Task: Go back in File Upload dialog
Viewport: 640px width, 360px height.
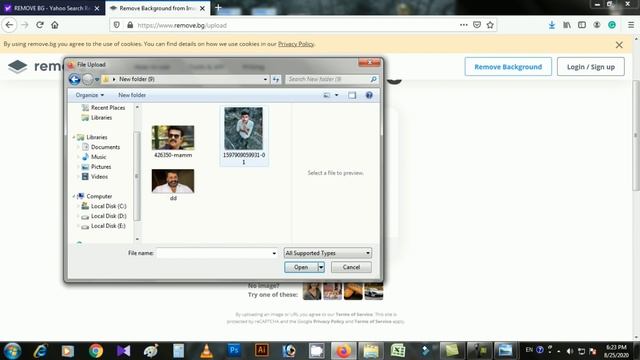Action: (x=74, y=79)
